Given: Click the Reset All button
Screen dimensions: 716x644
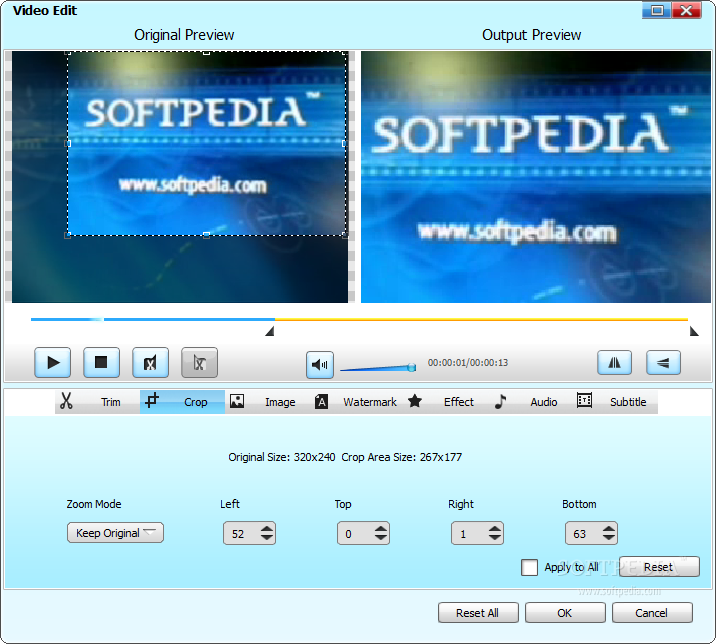Looking at the screenshot, I should click(478, 612).
